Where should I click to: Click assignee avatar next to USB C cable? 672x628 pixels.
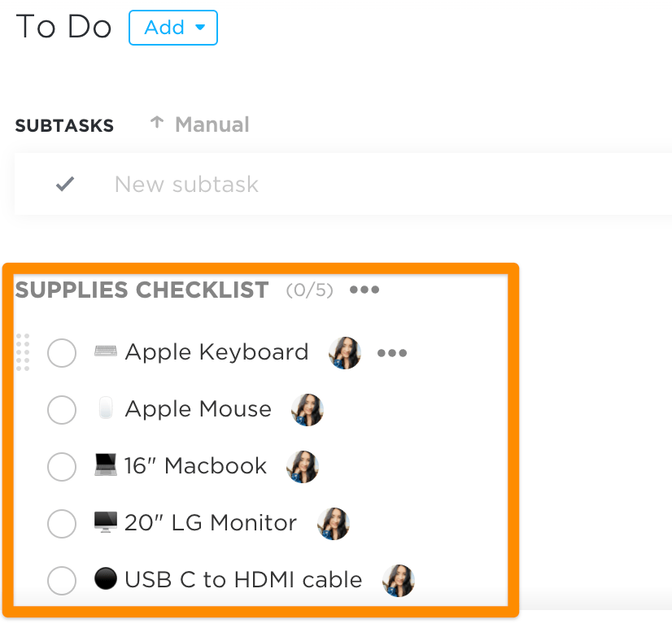point(399,581)
